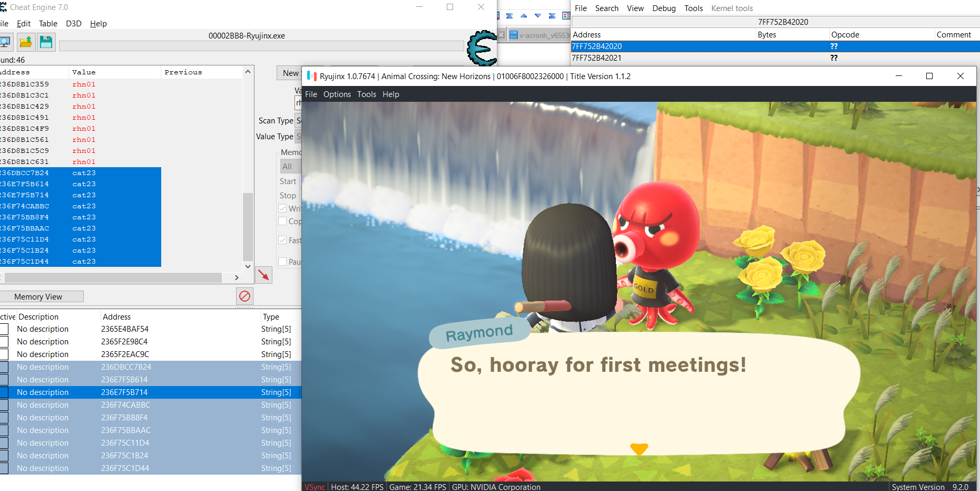Click the scan results vertical scrollbar thumb
Image resolution: width=980 pixels, height=491 pixels.
point(248,227)
